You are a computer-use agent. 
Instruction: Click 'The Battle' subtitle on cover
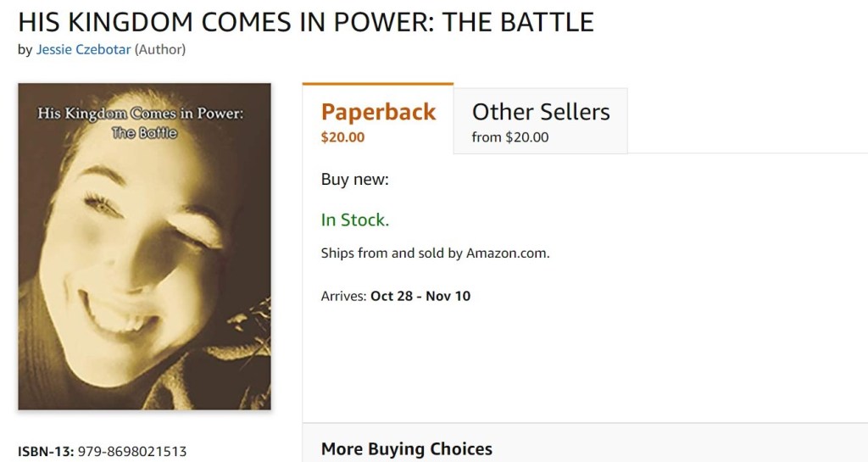(145, 131)
